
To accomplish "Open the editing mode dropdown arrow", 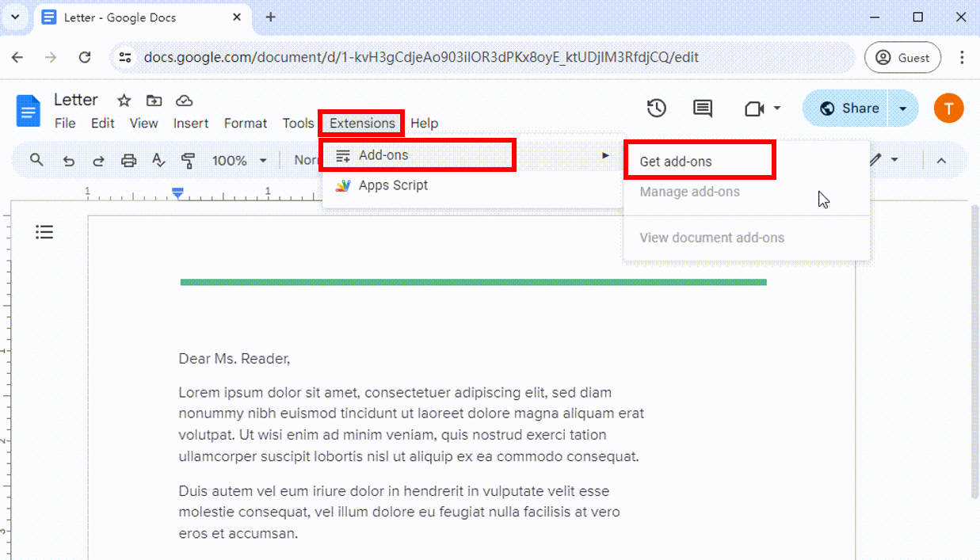I will 894,160.
